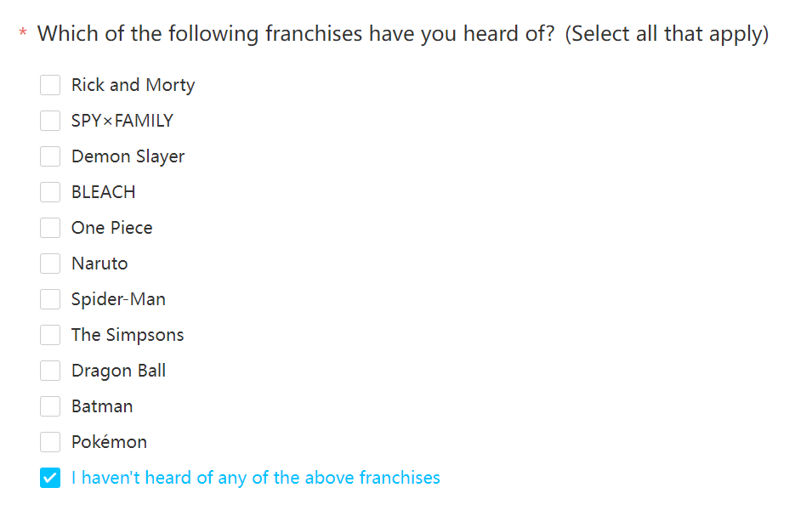Check the One Piece option box

[x=50, y=228]
